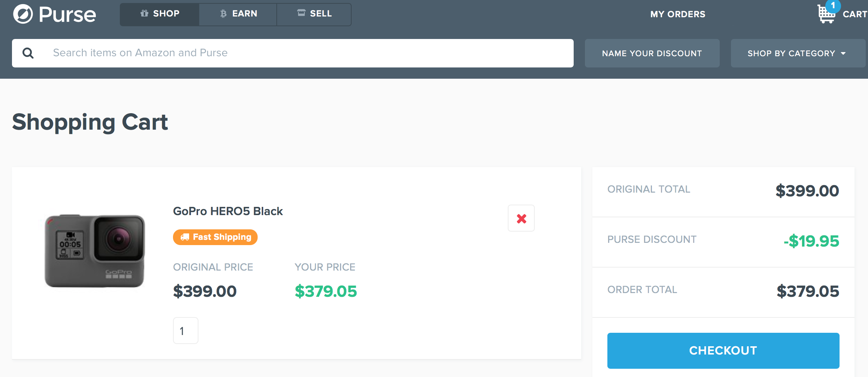
Task: Click the Fast Shipping truck badge
Action: click(x=215, y=237)
